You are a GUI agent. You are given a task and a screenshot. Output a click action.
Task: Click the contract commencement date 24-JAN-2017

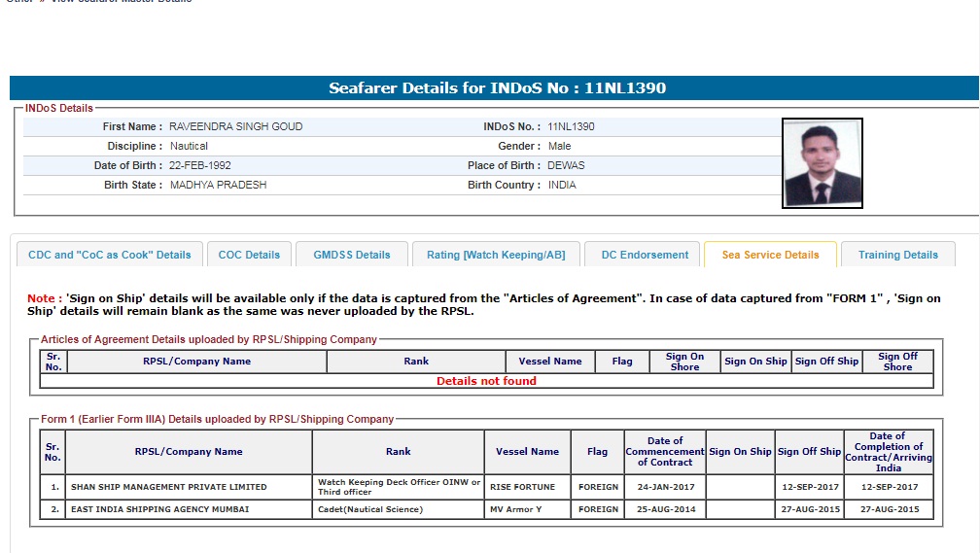coord(665,487)
